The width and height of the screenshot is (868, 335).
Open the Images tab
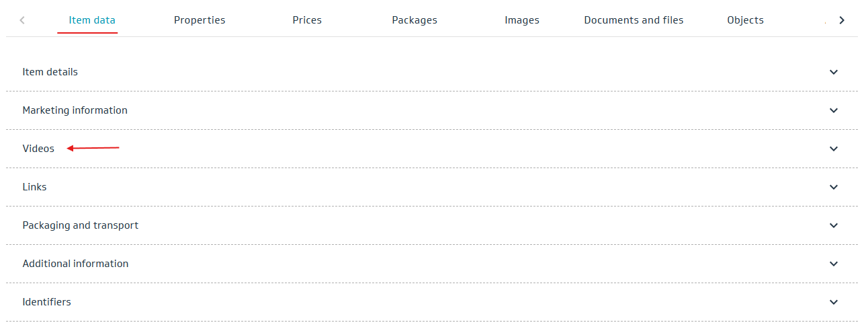pos(522,20)
